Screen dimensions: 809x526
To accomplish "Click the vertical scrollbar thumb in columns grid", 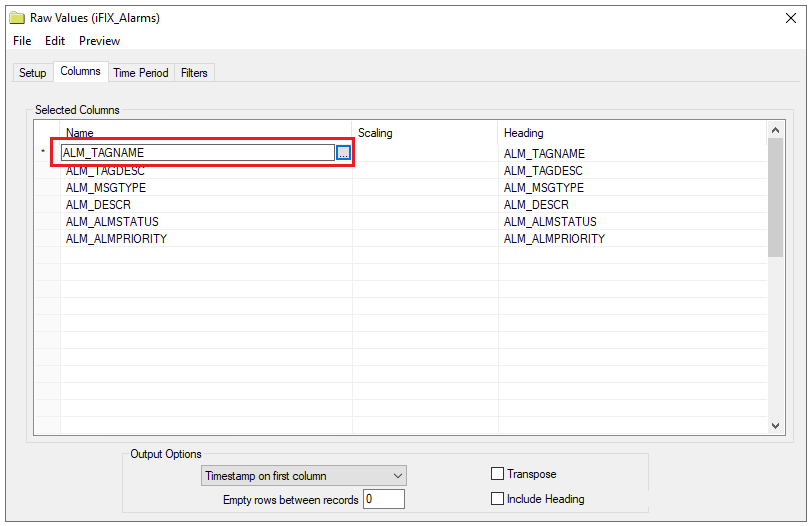I will pyautogui.click(x=775, y=197).
